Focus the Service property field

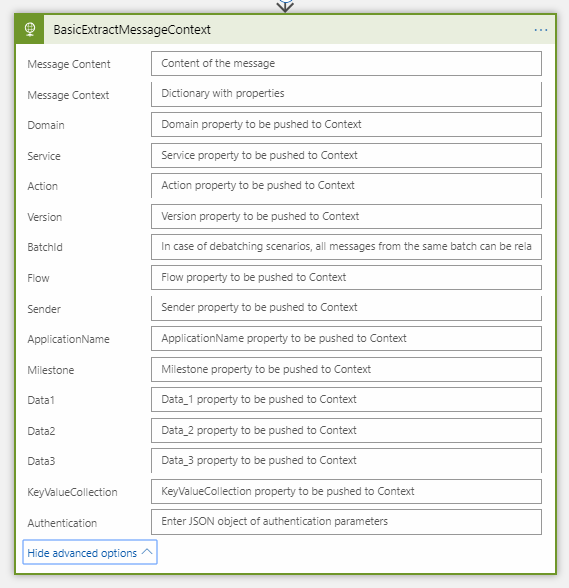(346, 155)
